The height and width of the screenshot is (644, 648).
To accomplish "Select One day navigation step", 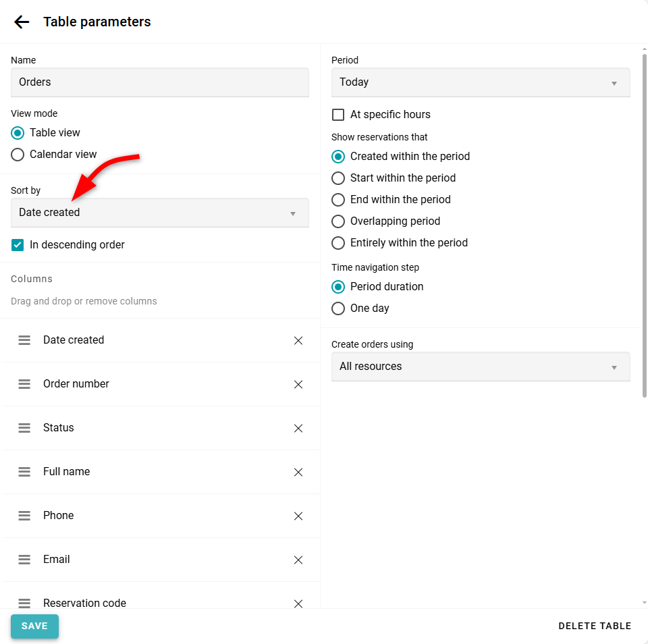I will pos(338,308).
